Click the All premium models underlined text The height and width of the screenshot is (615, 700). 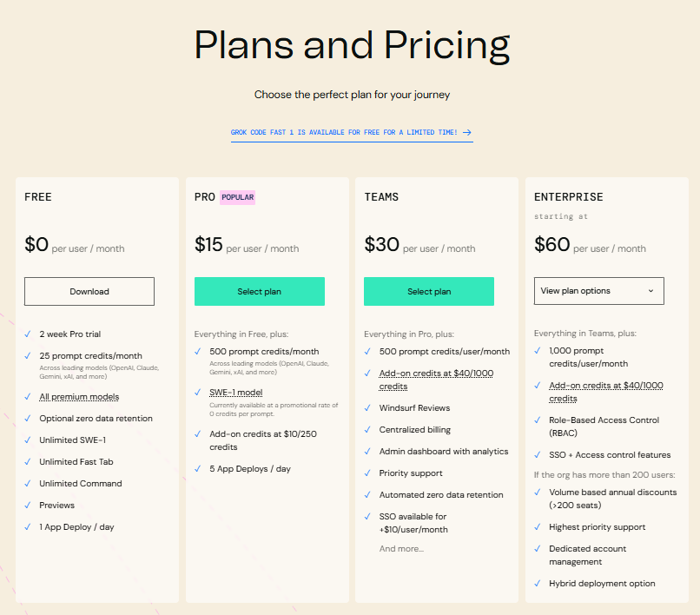[x=79, y=397]
